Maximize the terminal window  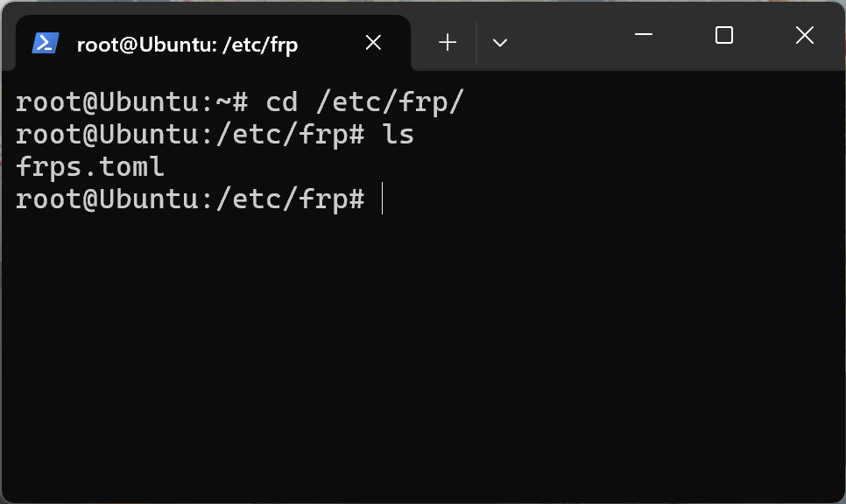(x=724, y=36)
